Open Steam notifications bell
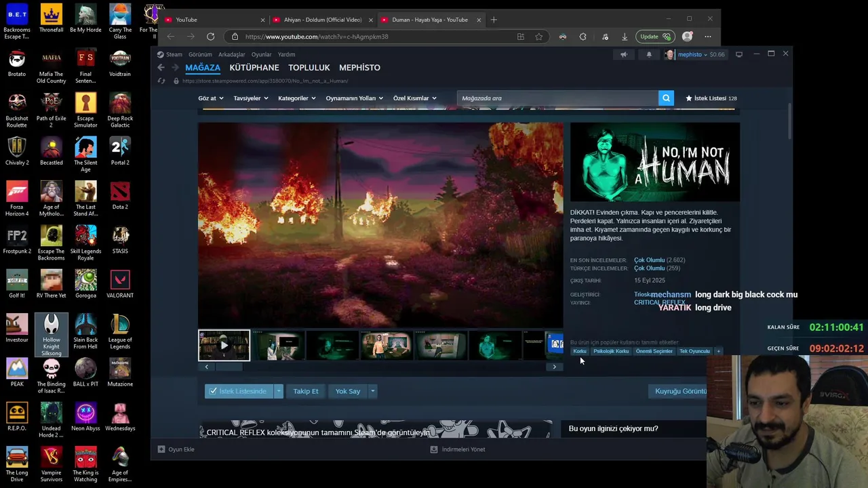Image resolution: width=868 pixels, height=488 pixels. 649,54
